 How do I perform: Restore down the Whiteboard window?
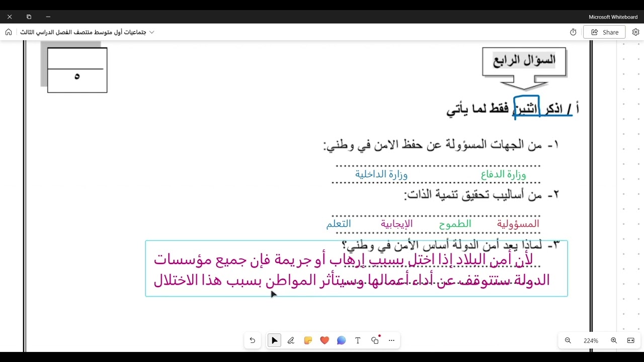pyautogui.click(x=29, y=17)
